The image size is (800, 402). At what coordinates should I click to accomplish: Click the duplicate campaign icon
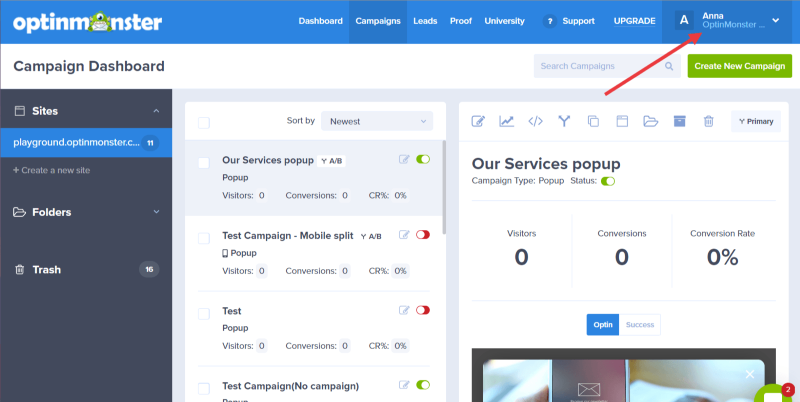593,122
